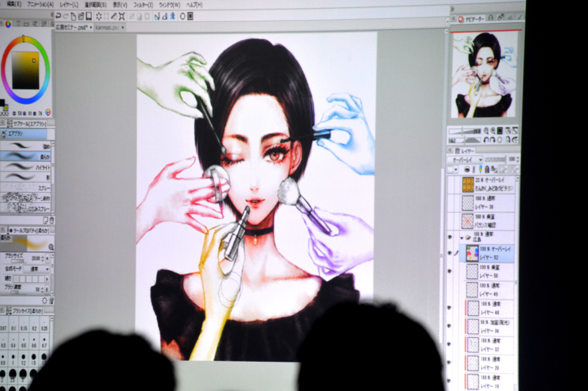Show the バランス確認 layer via its eye box
The width and height of the screenshot is (588, 391).
[450, 221]
